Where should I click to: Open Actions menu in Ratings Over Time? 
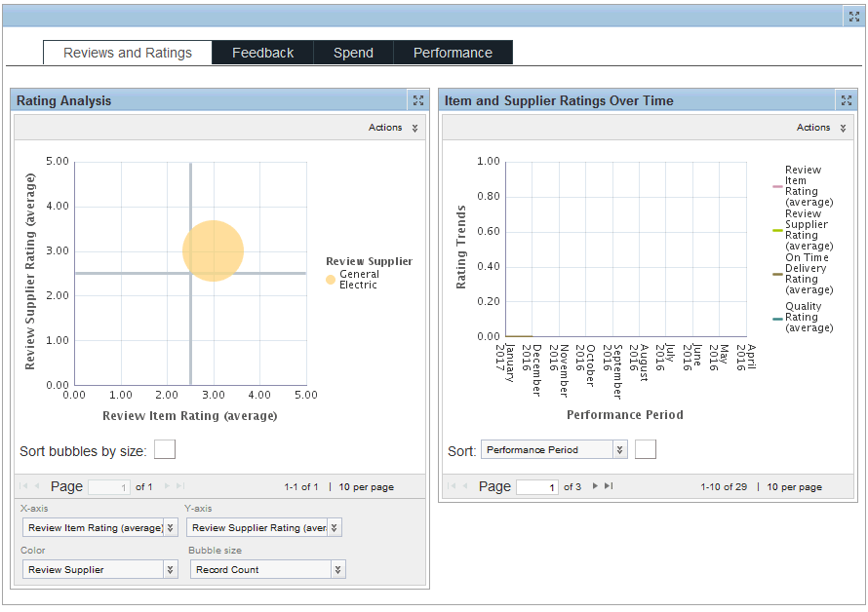point(821,128)
